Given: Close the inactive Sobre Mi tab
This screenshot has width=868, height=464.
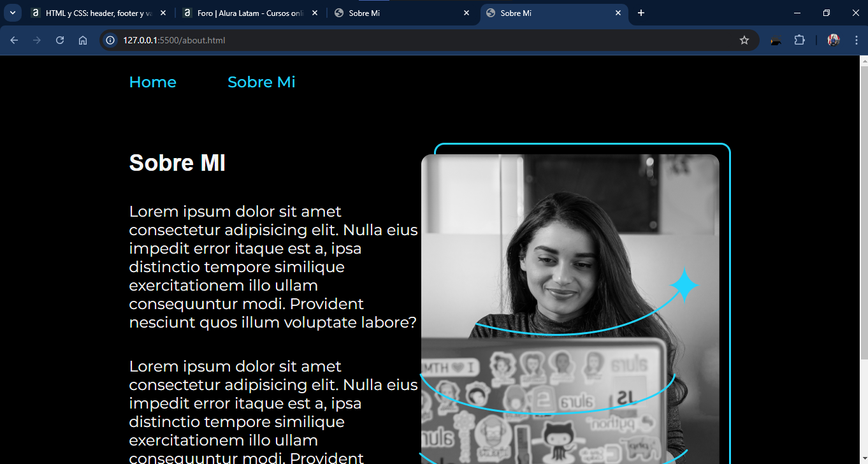Looking at the screenshot, I should coord(467,13).
